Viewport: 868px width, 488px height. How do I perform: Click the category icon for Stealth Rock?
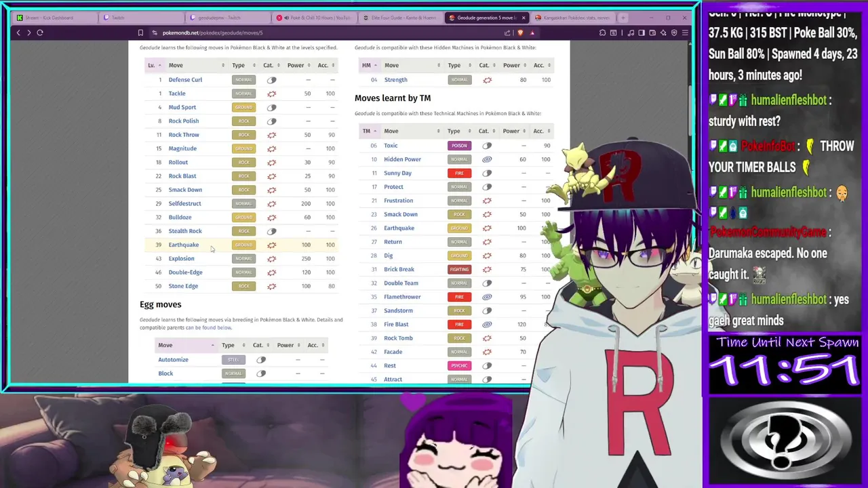271,231
